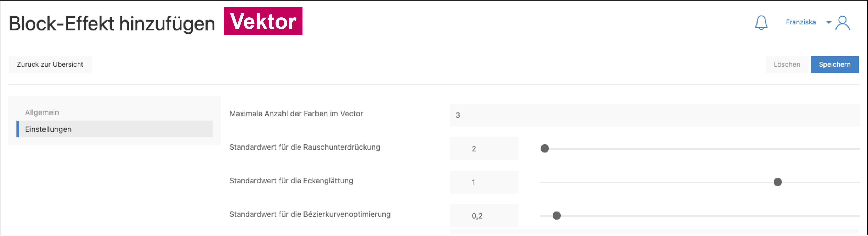Click the Rauschunterdrückung value field
868x236 pixels.
click(x=484, y=149)
